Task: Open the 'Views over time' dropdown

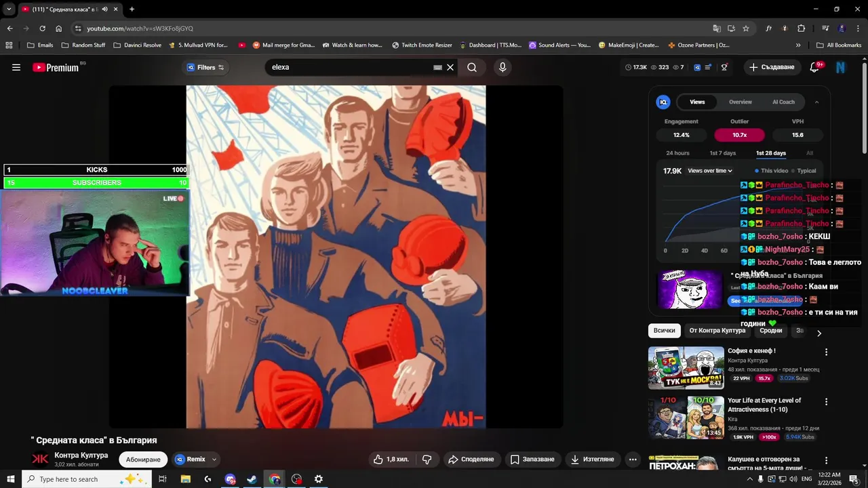Action: (x=710, y=171)
